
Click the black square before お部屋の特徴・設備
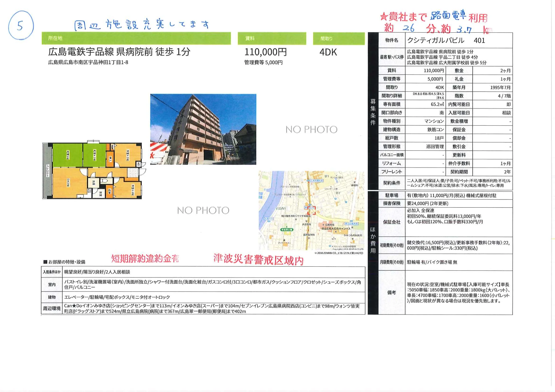click(45, 262)
